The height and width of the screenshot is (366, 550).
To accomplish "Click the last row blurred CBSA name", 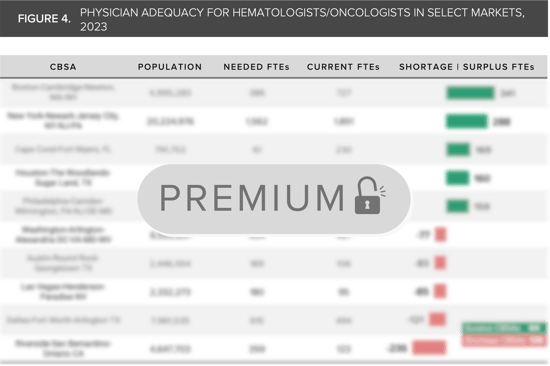I will coord(63,348).
